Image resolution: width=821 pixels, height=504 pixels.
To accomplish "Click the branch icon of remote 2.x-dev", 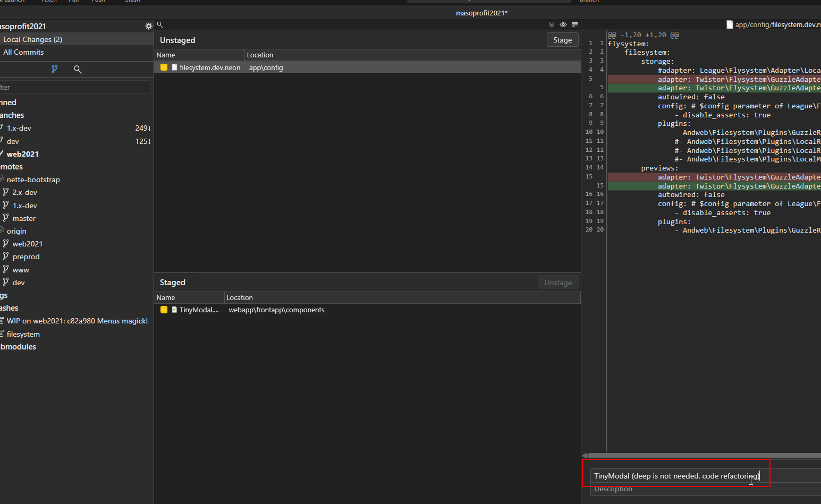I will coord(6,192).
